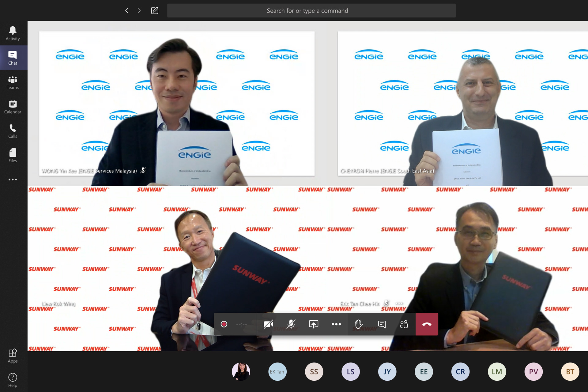This screenshot has height=392, width=588.
Task: Open the Files section
Action: pos(13,156)
